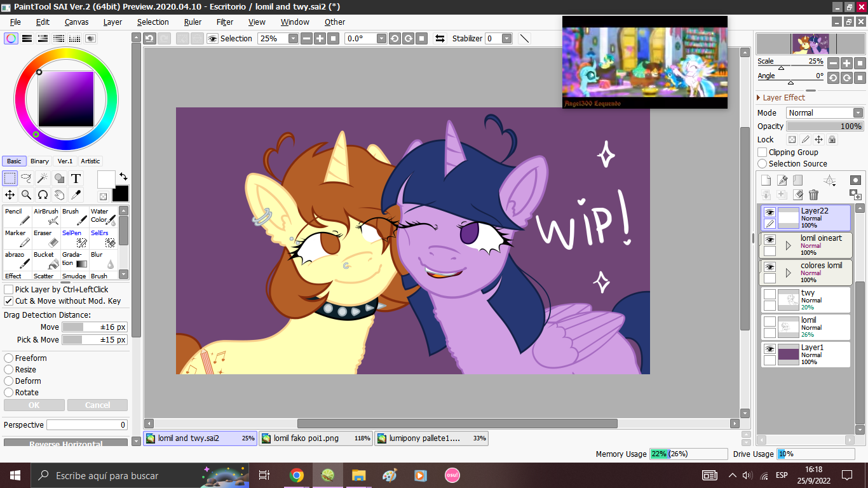Switch to the Binary brush tab

tap(39, 161)
